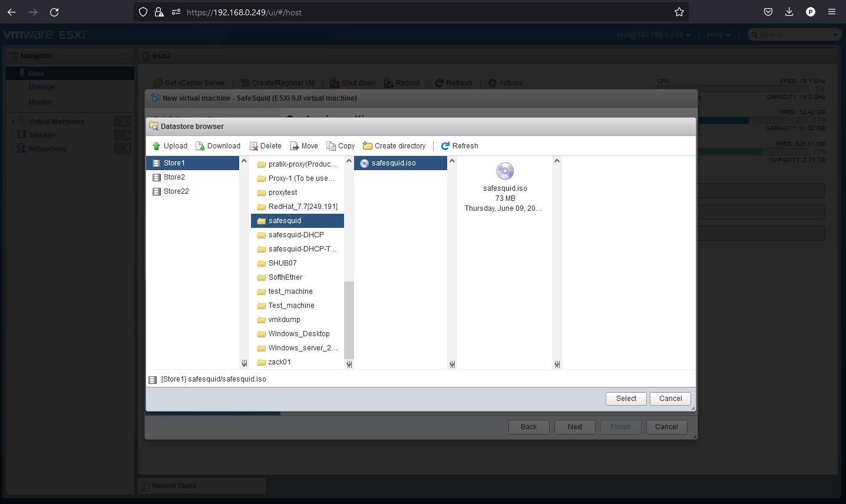Click down arrow of folder list scrollbar
The height and width of the screenshot is (504, 846).
click(349, 364)
